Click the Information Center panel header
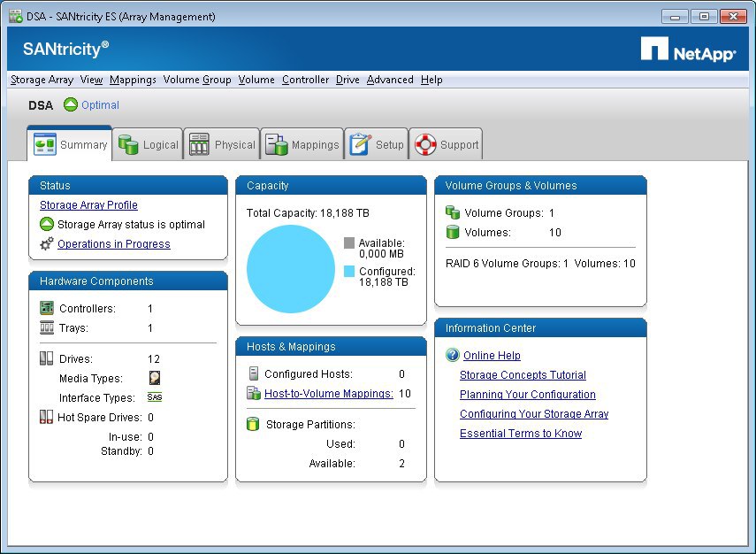This screenshot has width=756, height=554. coord(540,328)
